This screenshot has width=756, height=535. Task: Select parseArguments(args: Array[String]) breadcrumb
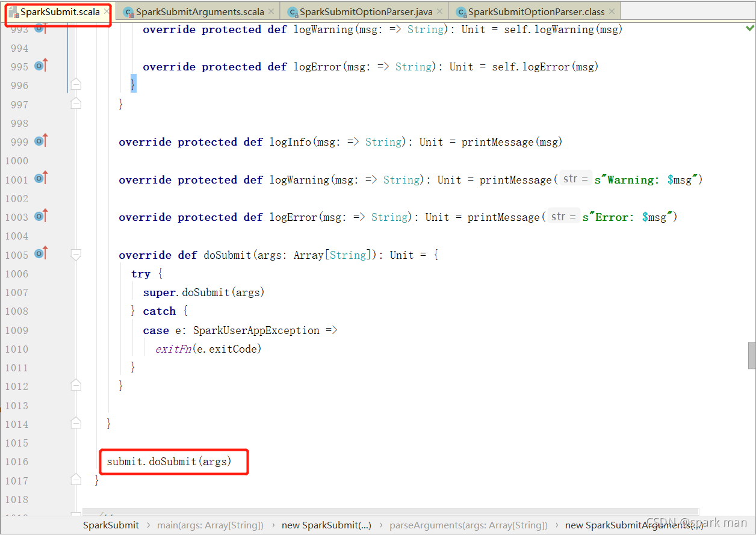pos(468,525)
